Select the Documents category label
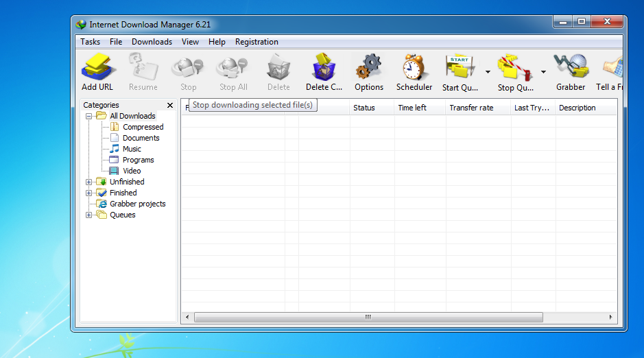644x358 pixels. tap(141, 138)
